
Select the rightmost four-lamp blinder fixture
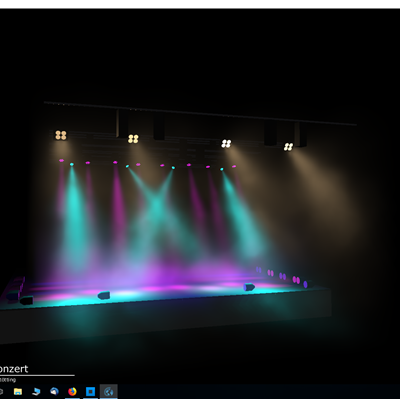pyautogui.click(x=288, y=147)
